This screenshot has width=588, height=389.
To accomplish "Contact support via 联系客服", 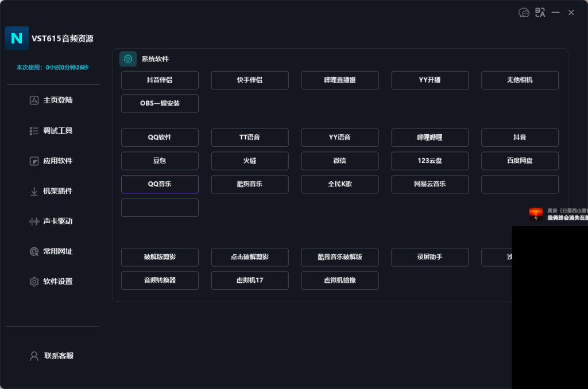I will [x=52, y=356].
